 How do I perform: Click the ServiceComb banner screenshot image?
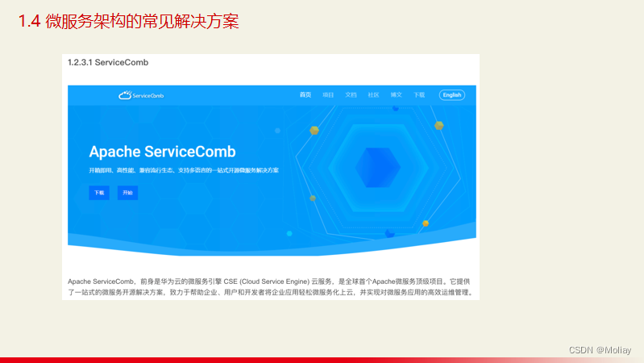272,170
